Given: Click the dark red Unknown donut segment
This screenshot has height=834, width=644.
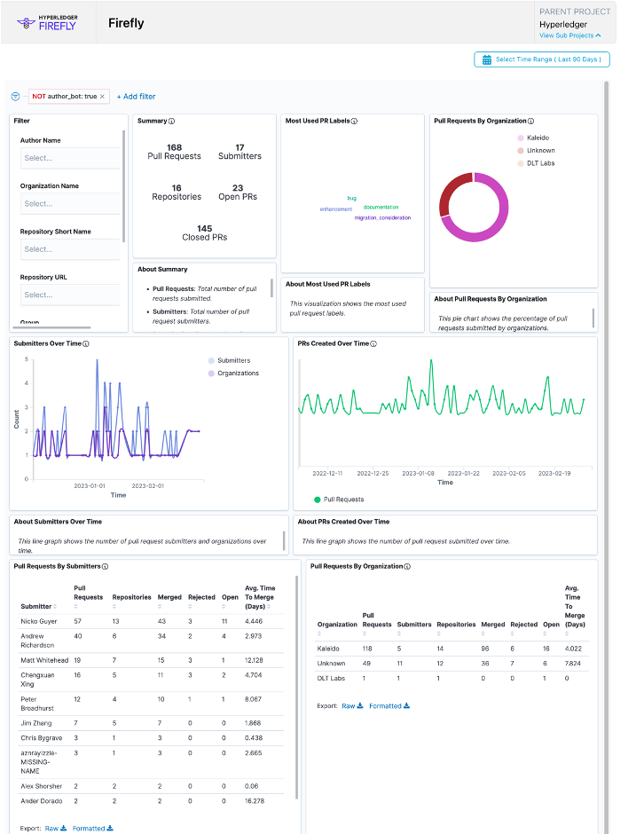Looking at the screenshot, I should click(447, 191).
